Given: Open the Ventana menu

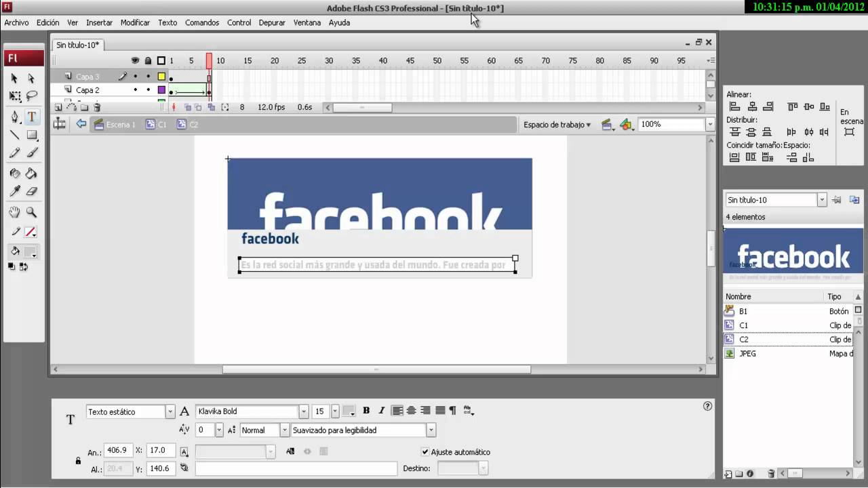Looking at the screenshot, I should (x=307, y=22).
